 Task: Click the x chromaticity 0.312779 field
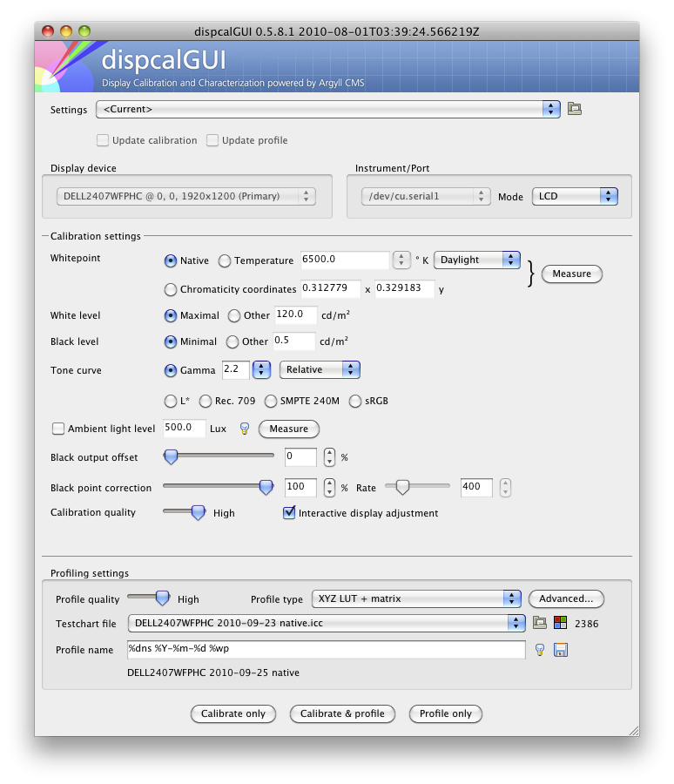331,288
